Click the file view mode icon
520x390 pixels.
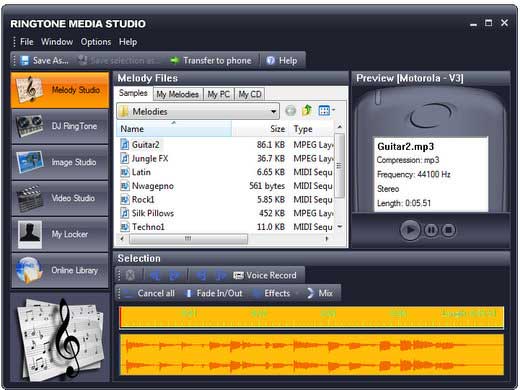[324, 110]
